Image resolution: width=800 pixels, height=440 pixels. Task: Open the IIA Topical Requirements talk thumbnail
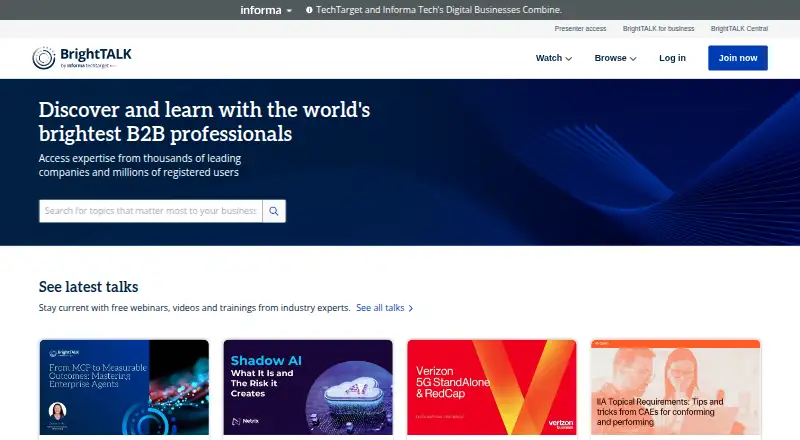pos(676,387)
